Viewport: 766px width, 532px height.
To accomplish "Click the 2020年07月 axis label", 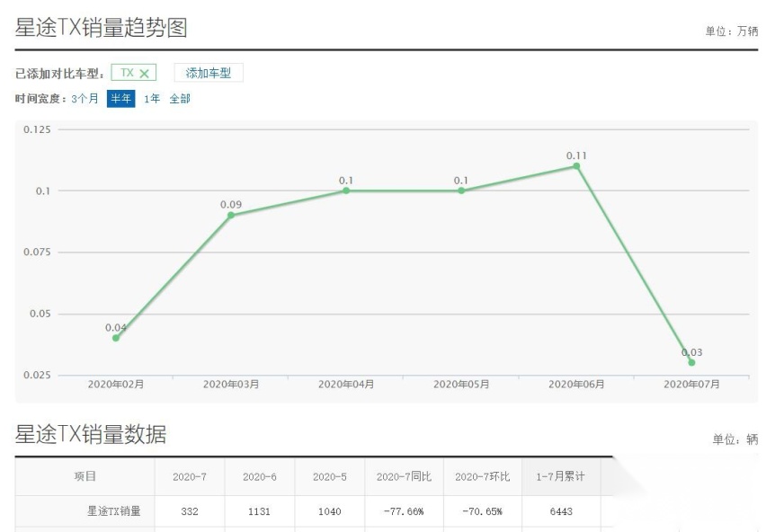I will tap(691, 385).
